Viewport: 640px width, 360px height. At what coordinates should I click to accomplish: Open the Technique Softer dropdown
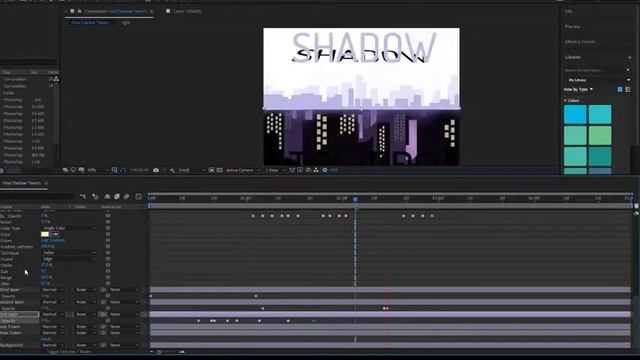click(69, 253)
